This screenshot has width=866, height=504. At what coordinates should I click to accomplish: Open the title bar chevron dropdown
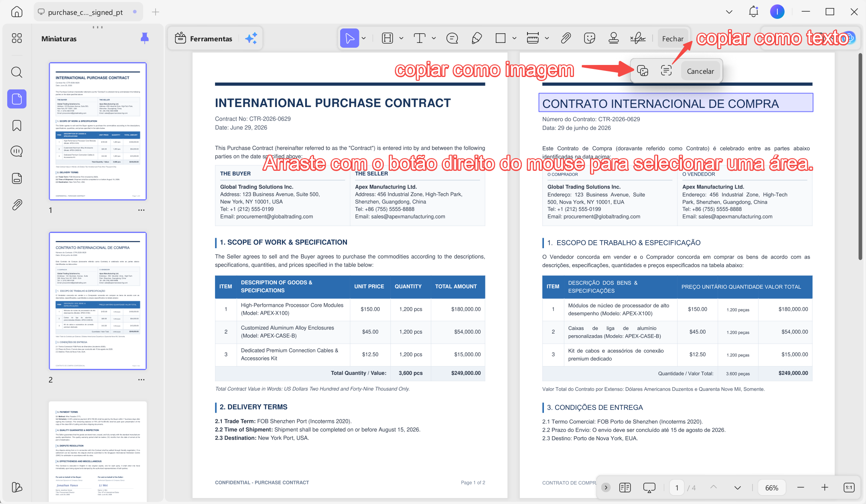pyautogui.click(x=729, y=12)
